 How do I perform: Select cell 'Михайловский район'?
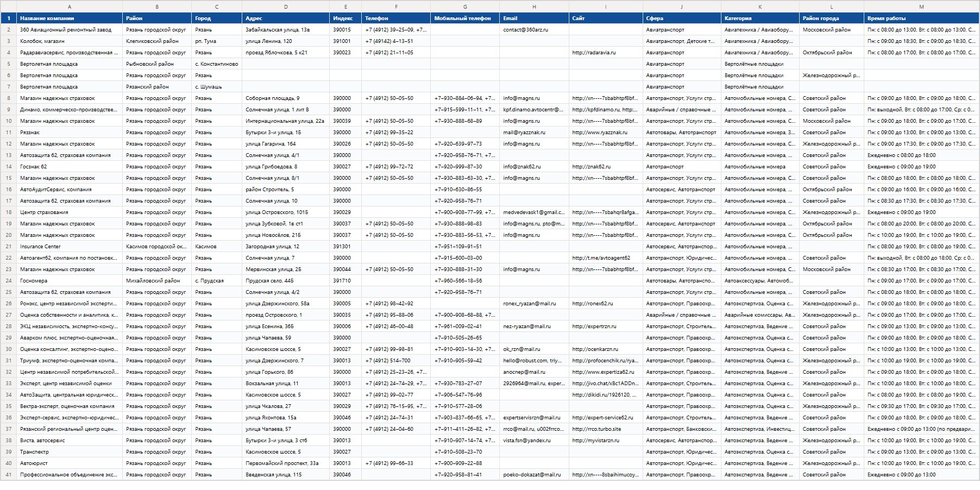pos(157,281)
